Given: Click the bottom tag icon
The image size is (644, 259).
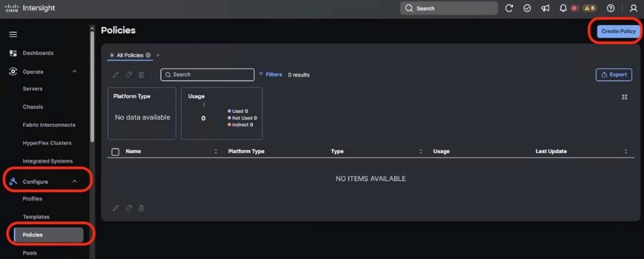Looking at the screenshot, I should [129, 208].
